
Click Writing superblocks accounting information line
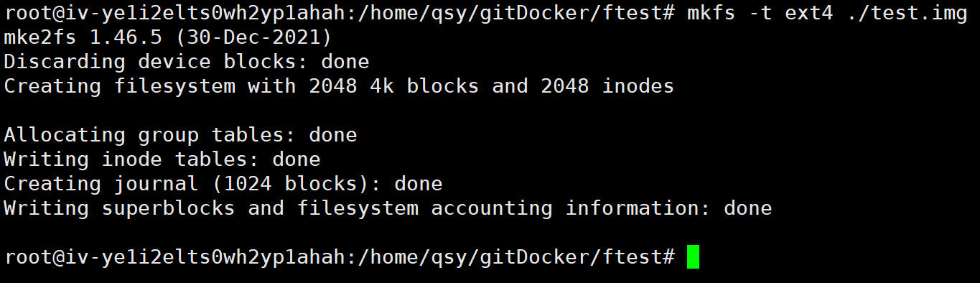pos(388,208)
